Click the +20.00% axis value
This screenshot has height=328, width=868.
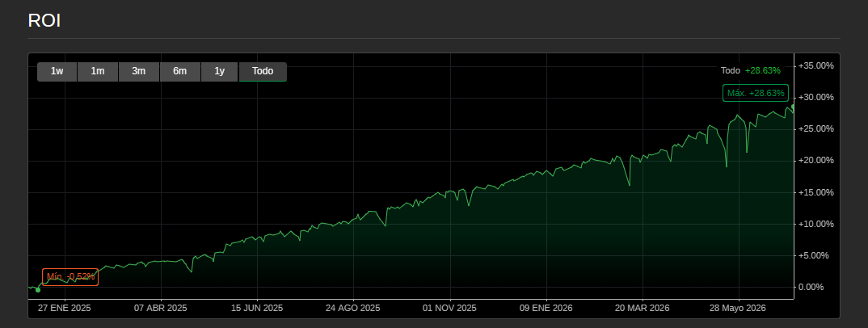(x=815, y=161)
